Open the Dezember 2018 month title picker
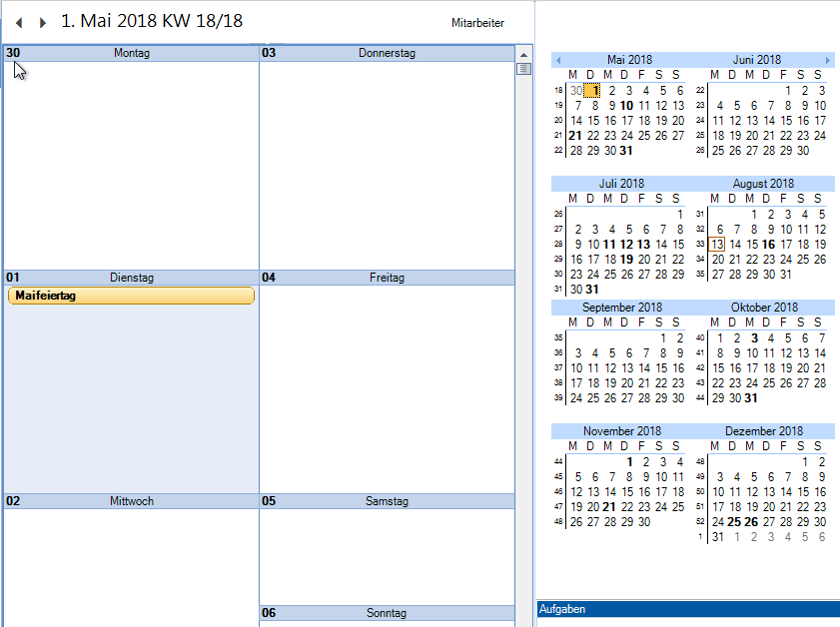 763,431
